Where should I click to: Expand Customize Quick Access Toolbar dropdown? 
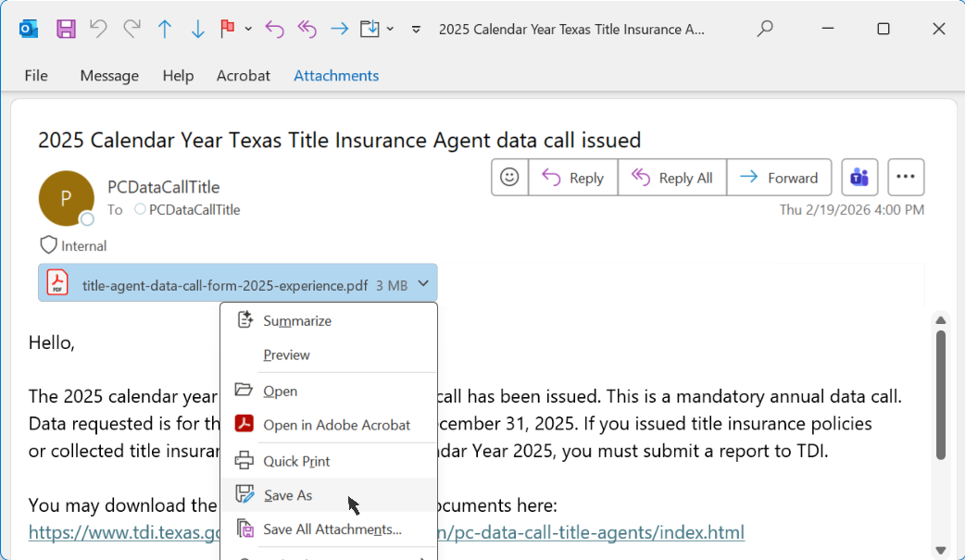click(416, 29)
